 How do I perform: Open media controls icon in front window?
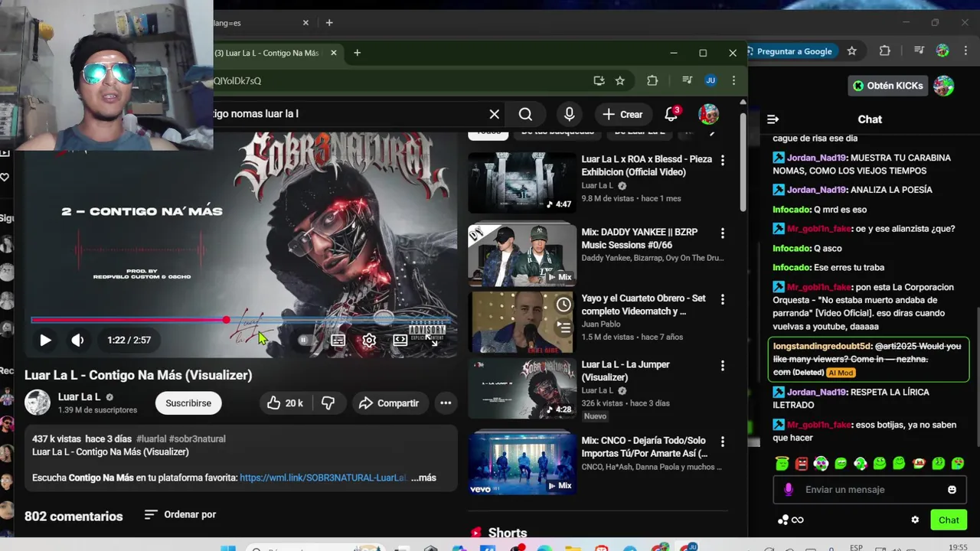688,80
